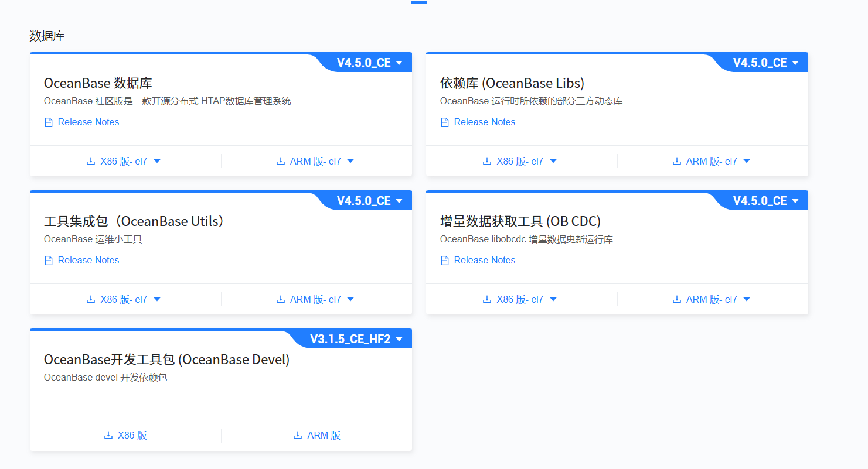Image resolution: width=868 pixels, height=469 pixels.
Task: Click the download icon for X86 版 on OceanBase Devel card
Action: (108, 435)
